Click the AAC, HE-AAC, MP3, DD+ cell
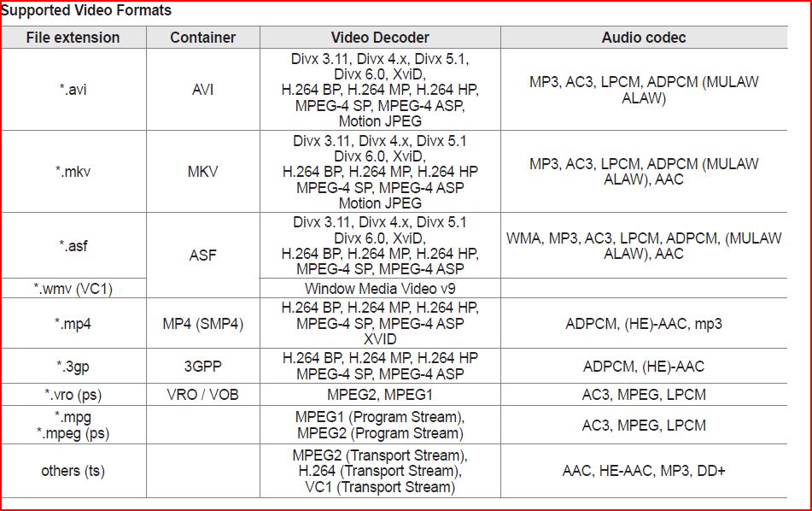 click(x=644, y=471)
